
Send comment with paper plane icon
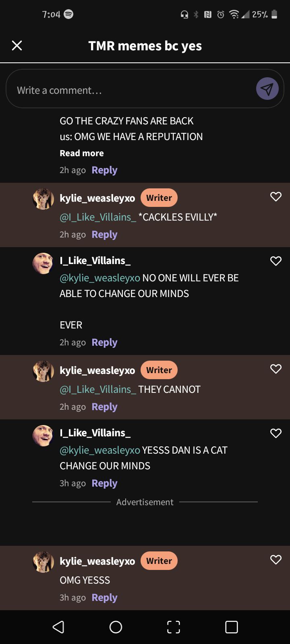(x=267, y=89)
